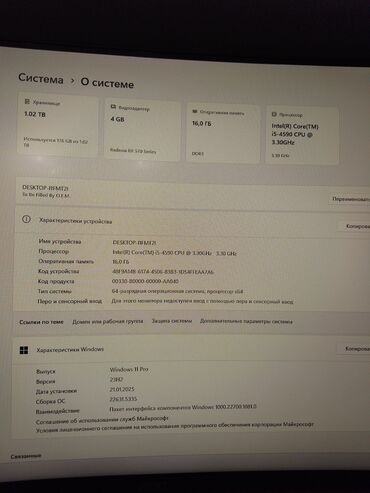The height and width of the screenshot is (493, 370).
Task: Click the Взаимодействие feature pack value
Action: pos(183,408)
